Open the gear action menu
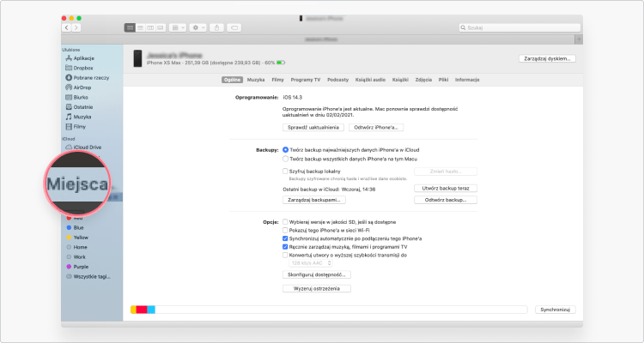This screenshot has height=343, width=644. pos(197,27)
